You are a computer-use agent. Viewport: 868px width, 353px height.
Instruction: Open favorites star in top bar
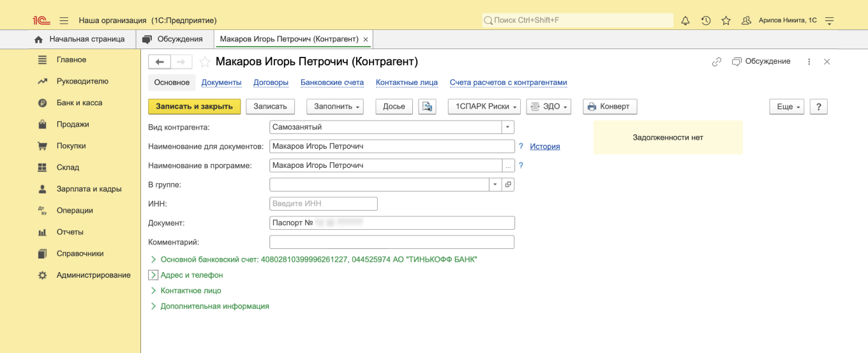tap(726, 20)
